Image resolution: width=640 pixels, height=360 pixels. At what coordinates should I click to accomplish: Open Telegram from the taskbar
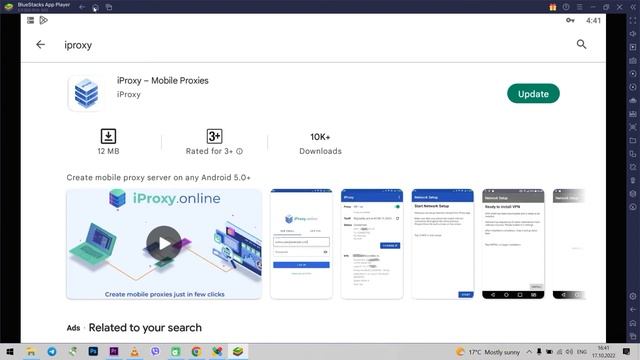click(x=52, y=351)
